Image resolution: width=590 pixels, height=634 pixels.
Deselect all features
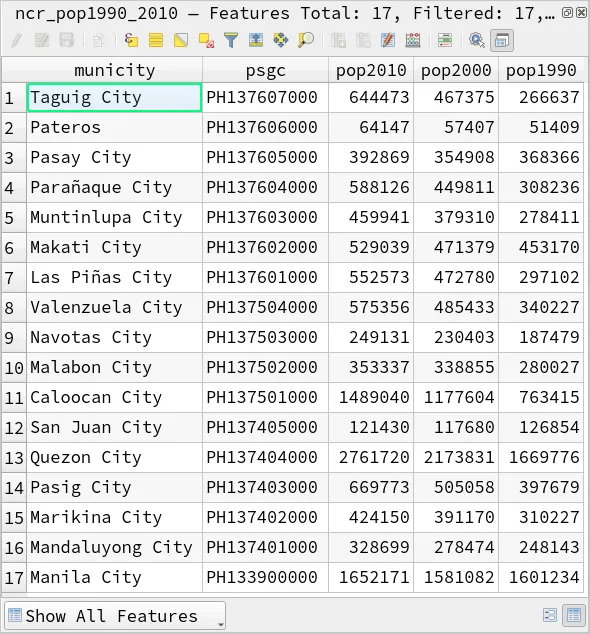[x=206, y=40]
